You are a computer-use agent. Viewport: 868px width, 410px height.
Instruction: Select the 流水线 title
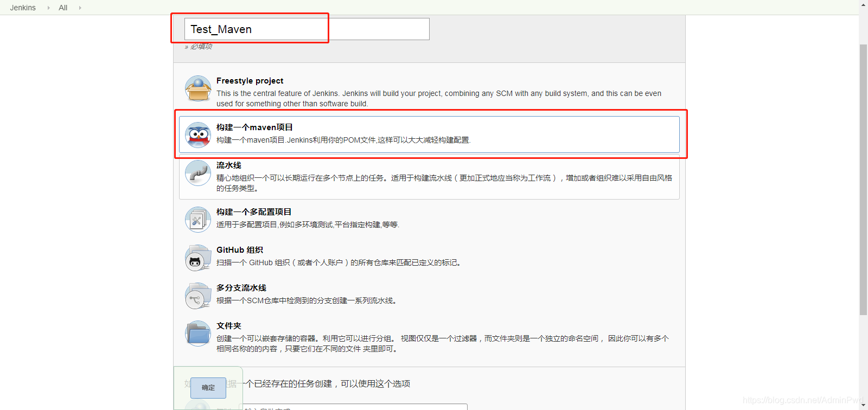point(229,165)
